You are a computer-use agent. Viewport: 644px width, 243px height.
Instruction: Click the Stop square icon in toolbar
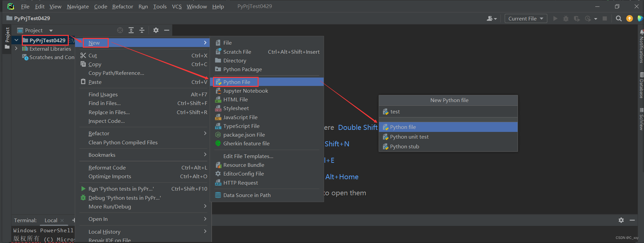tap(605, 18)
